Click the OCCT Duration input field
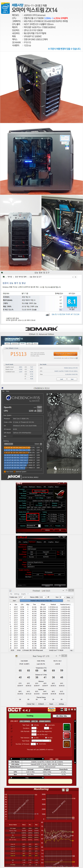 (x=34, y=728)
